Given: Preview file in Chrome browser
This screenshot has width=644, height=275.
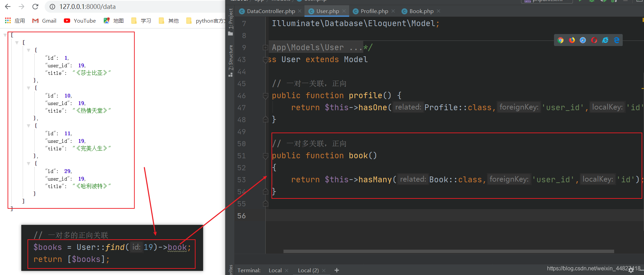Looking at the screenshot, I should pos(560,40).
